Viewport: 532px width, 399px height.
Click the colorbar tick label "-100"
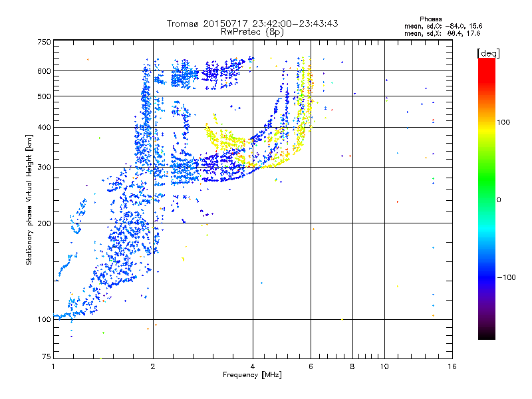click(507, 277)
